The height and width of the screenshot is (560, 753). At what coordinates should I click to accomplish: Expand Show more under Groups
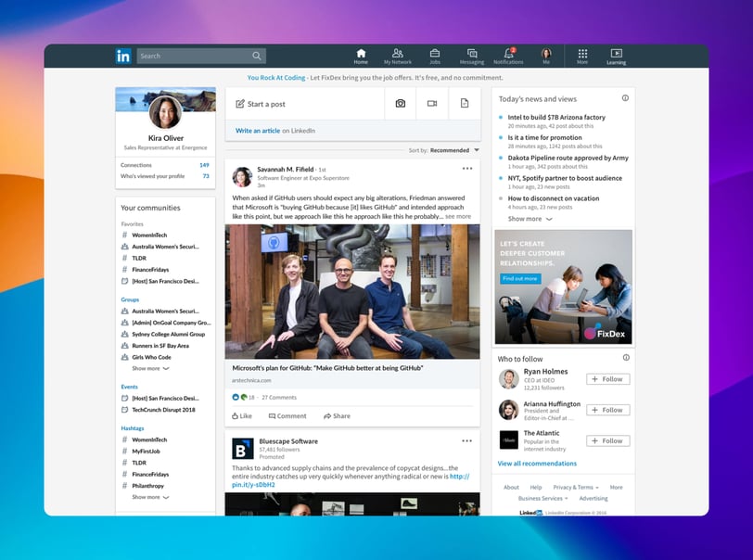pyautogui.click(x=150, y=368)
